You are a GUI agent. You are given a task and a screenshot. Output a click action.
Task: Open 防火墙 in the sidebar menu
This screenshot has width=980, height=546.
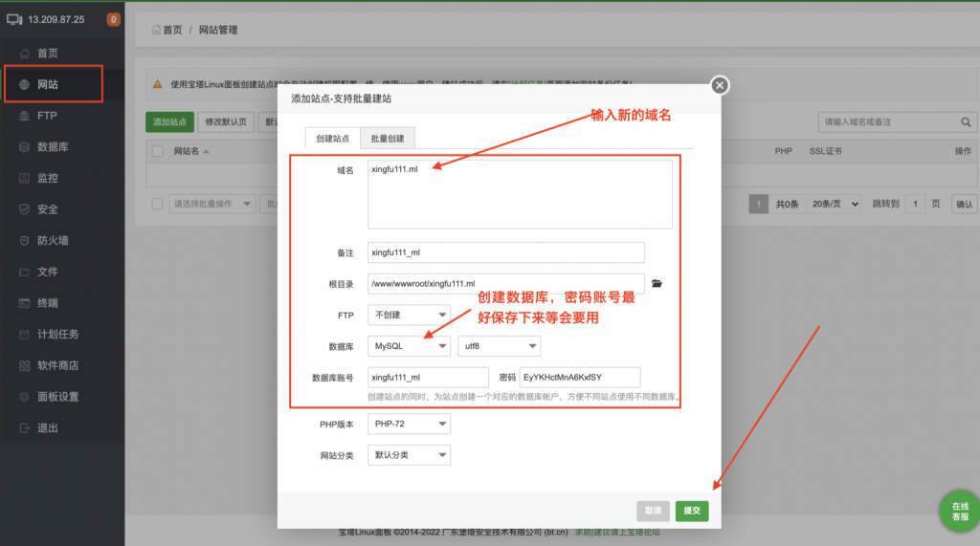pos(62,241)
